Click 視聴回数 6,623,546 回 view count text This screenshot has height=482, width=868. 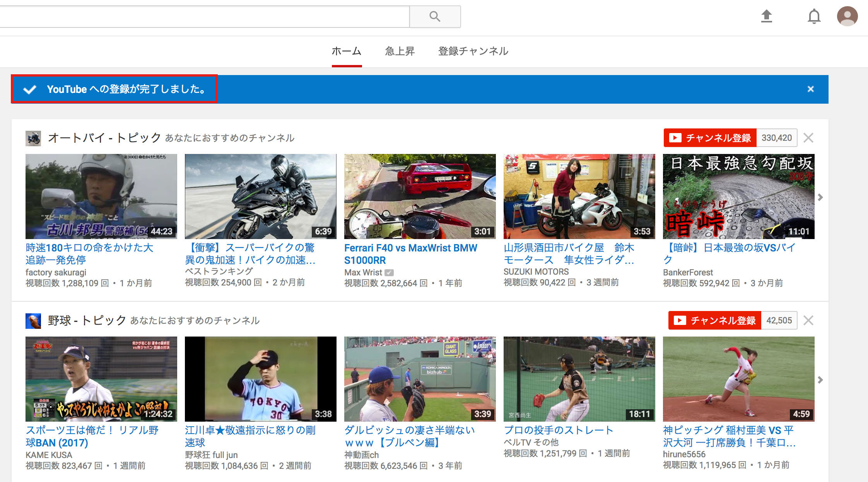386,466
